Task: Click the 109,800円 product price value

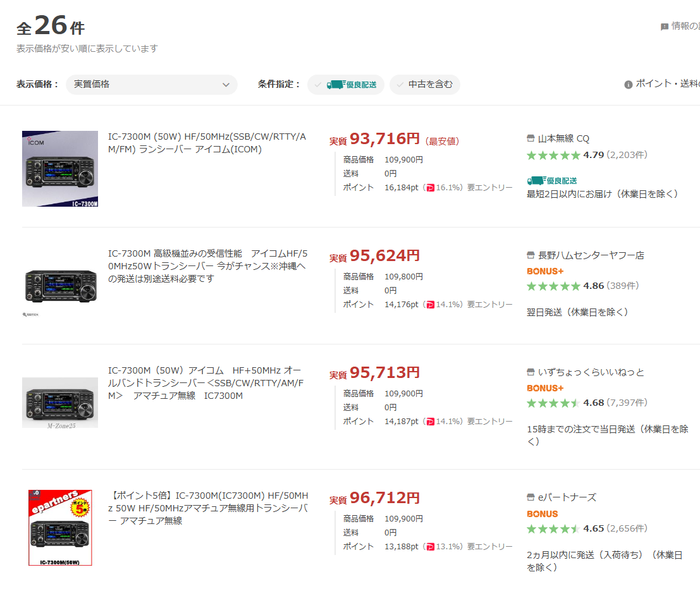Action: (x=403, y=277)
